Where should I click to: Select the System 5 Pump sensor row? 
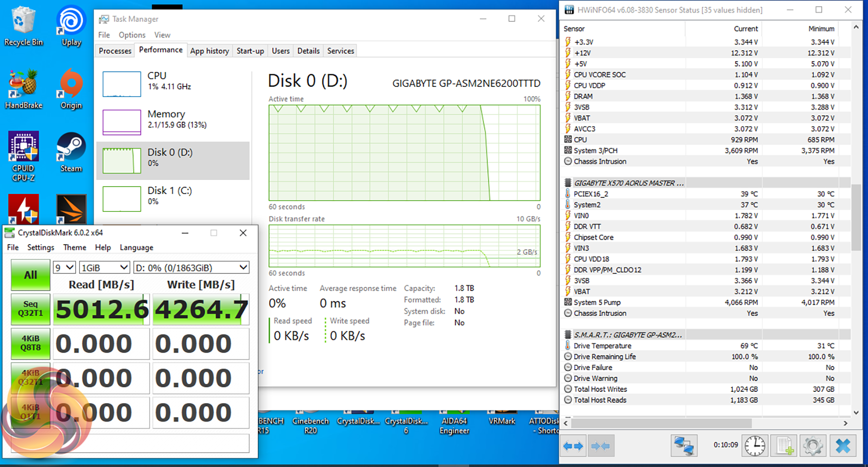[x=707, y=302]
